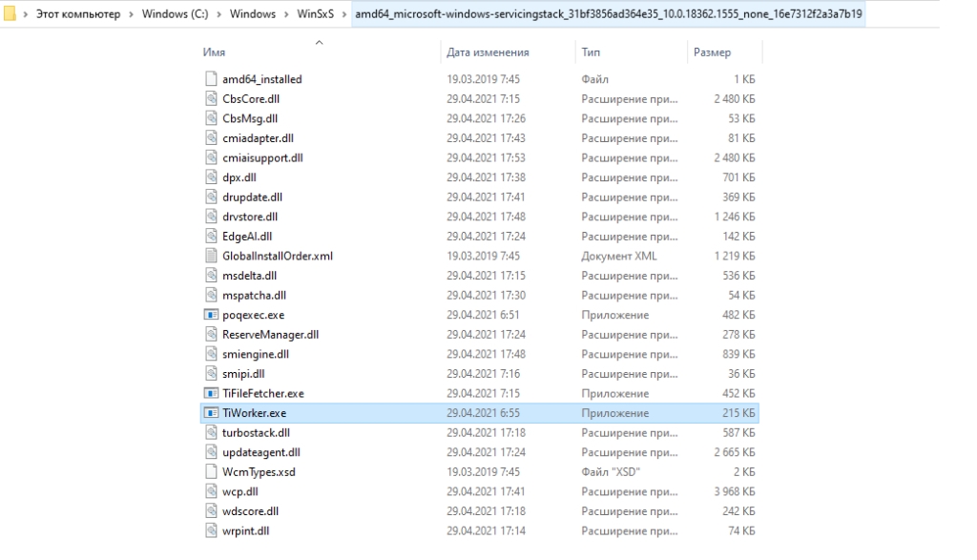The image size is (977, 560).
Task: Expand chevron after Этот компьютер breadcrumb
Action: coord(132,14)
